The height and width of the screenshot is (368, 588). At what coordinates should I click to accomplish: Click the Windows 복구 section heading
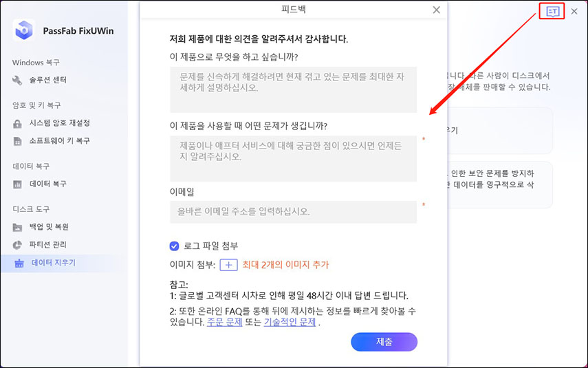click(x=36, y=63)
